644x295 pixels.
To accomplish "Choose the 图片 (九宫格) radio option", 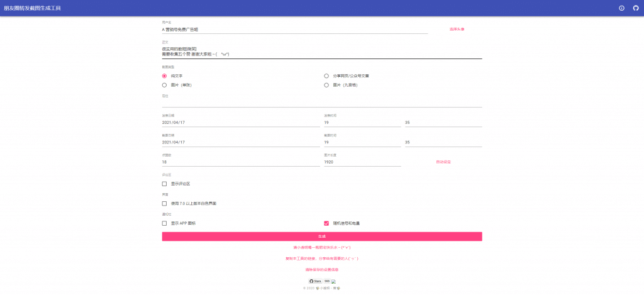I will pos(326,84).
